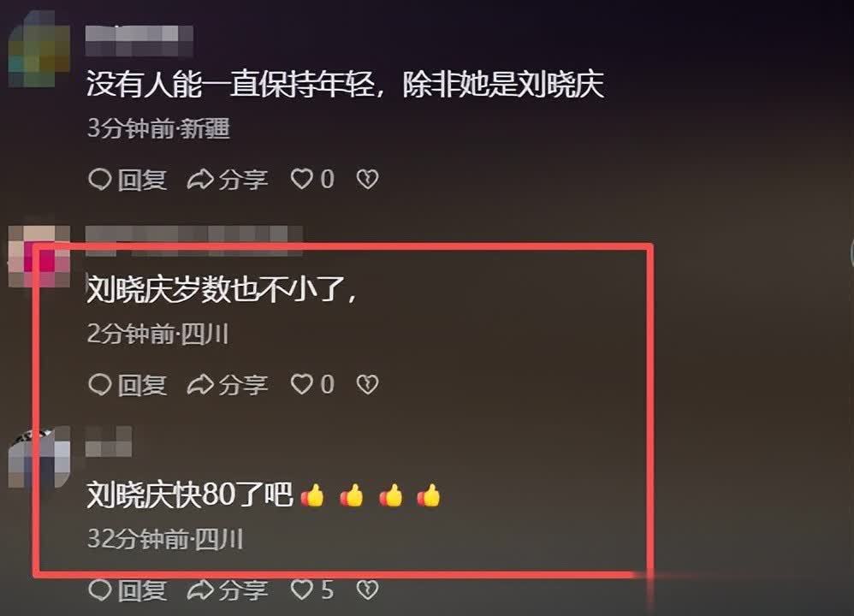Viewport: 854px width, 616px height.
Task: Open the second commenter's pink avatar
Action: [x=39, y=256]
